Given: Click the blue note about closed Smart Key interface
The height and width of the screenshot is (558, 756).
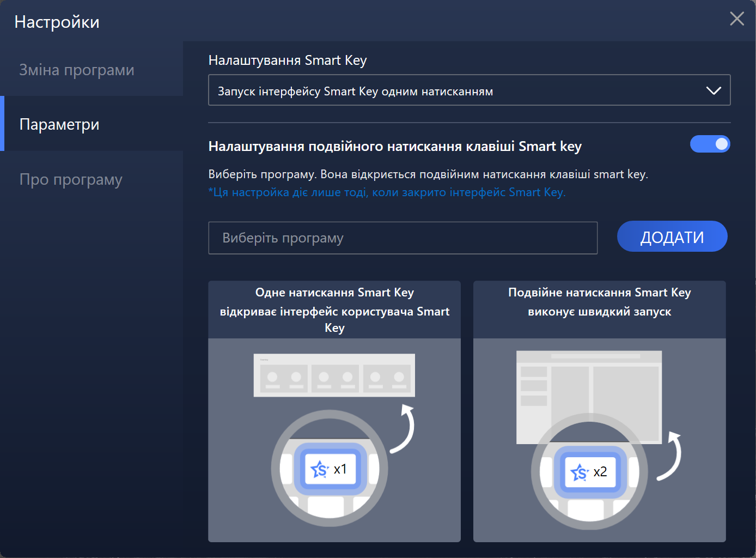Looking at the screenshot, I should (387, 192).
